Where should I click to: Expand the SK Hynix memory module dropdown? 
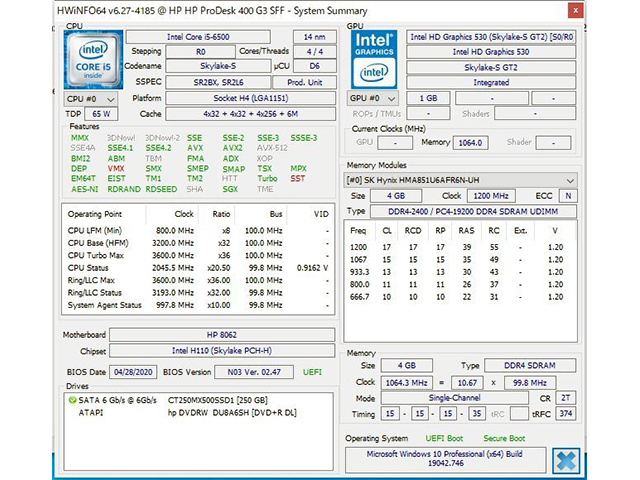tap(460, 180)
